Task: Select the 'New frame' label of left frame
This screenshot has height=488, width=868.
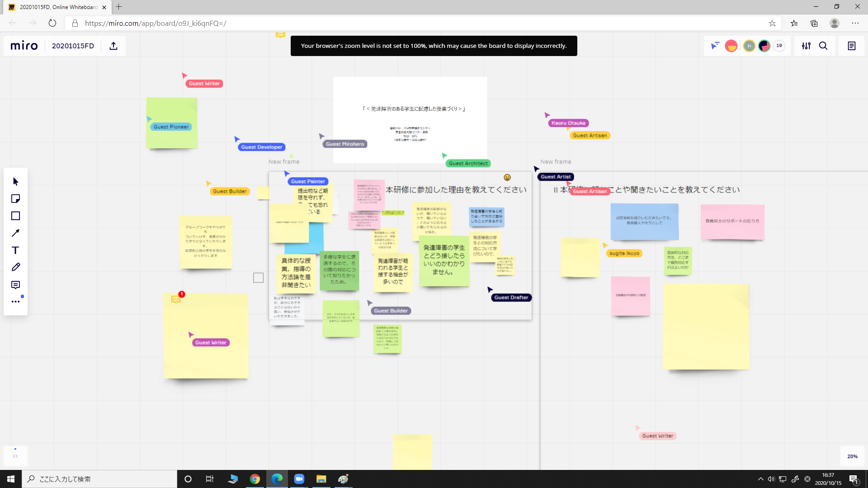Action: 284,162
